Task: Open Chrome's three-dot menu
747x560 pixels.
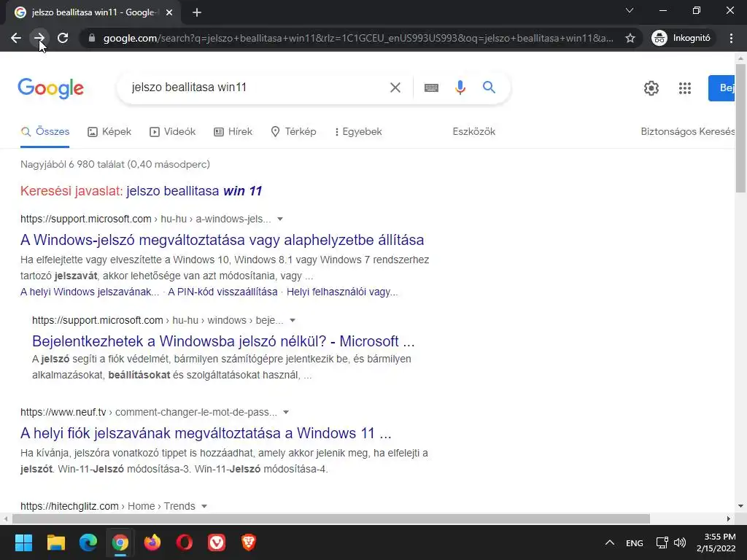Action: 731,38
